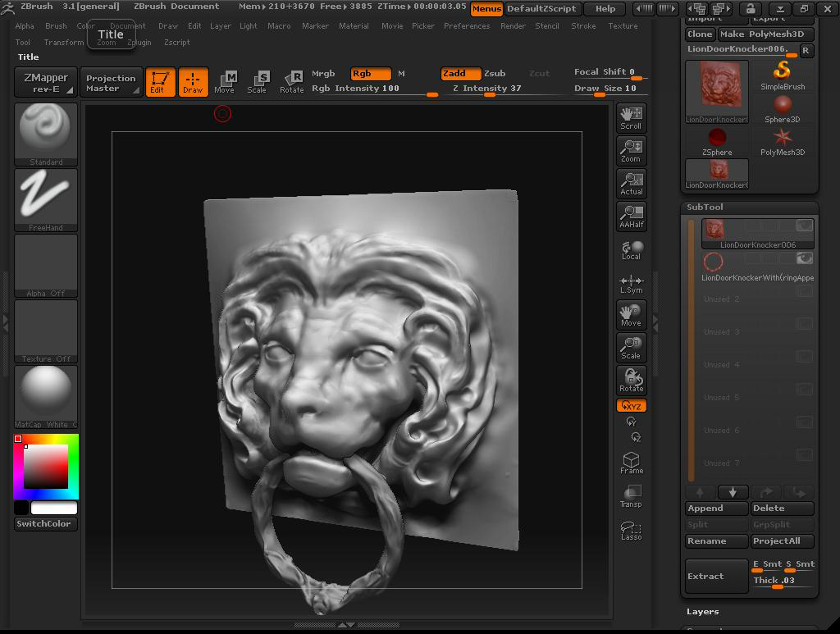
Task: Expand the bottom tray arrows
Action: [345, 624]
